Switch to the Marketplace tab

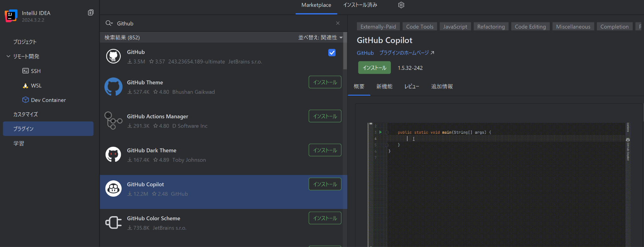click(x=316, y=5)
